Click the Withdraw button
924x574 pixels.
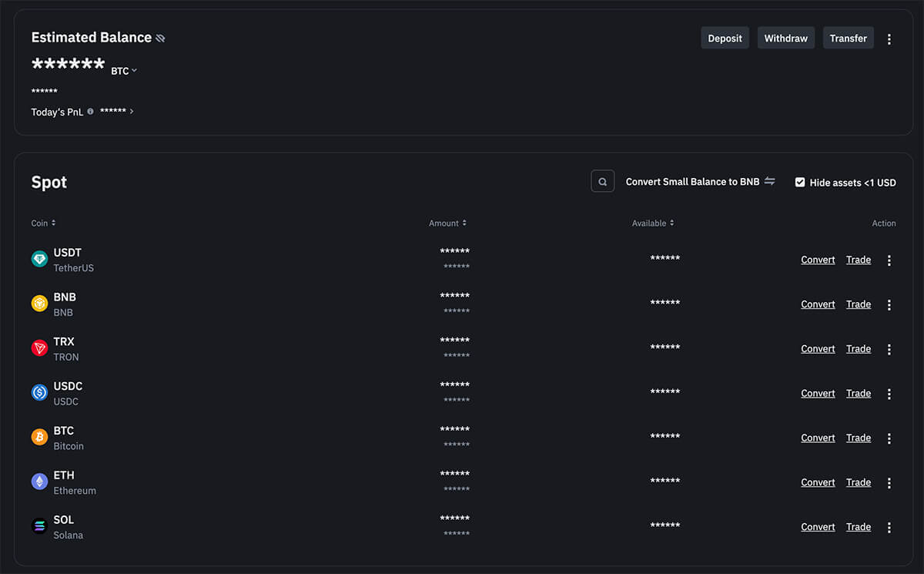pos(785,37)
